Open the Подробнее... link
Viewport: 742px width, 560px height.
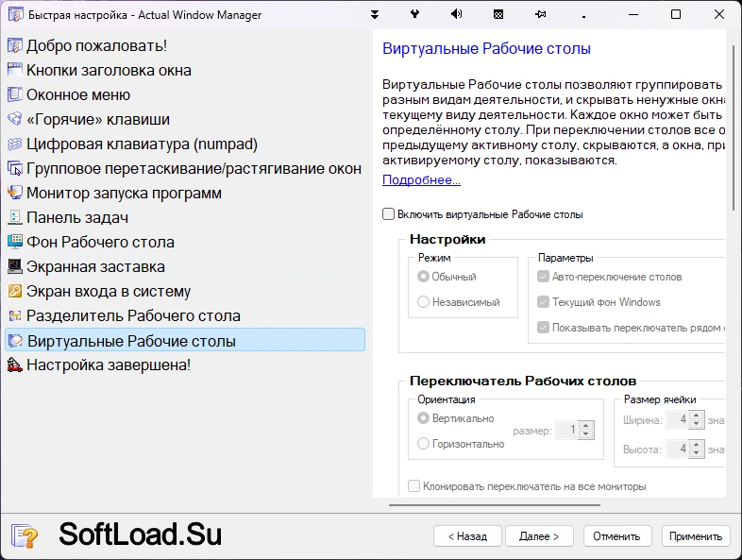click(x=421, y=179)
